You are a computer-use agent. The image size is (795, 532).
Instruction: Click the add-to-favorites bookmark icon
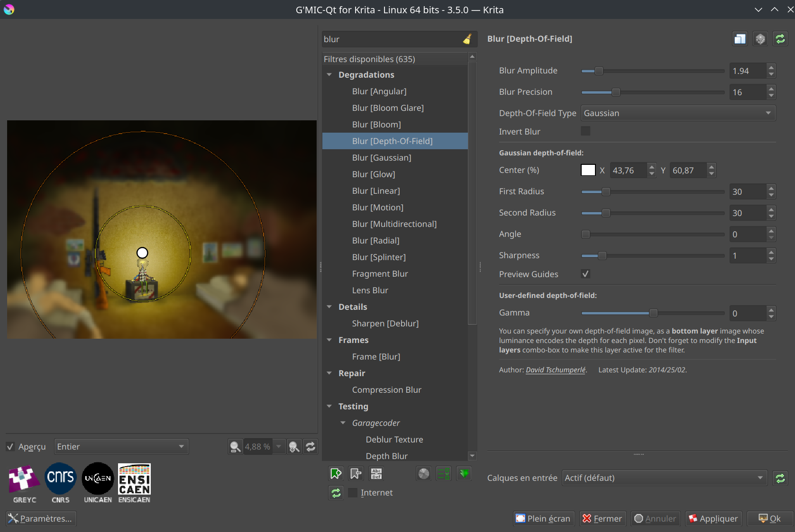(x=336, y=473)
